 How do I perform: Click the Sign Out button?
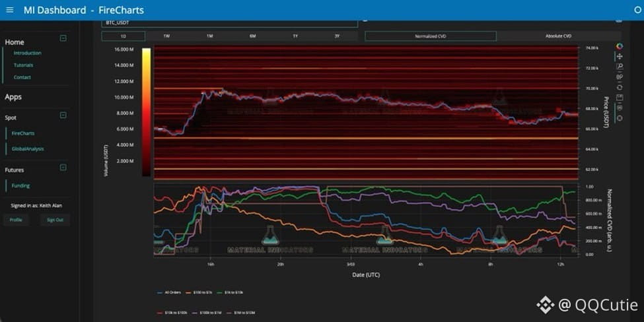point(55,220)
